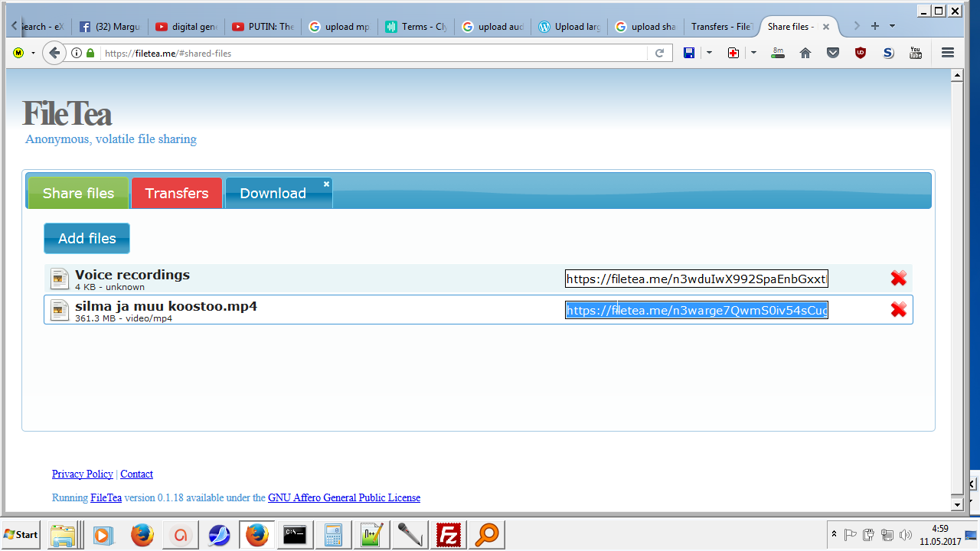This screenshot has width=980, height=551.
Task: Switch to the Transfers - File browser tab
Action: point(720,27)
